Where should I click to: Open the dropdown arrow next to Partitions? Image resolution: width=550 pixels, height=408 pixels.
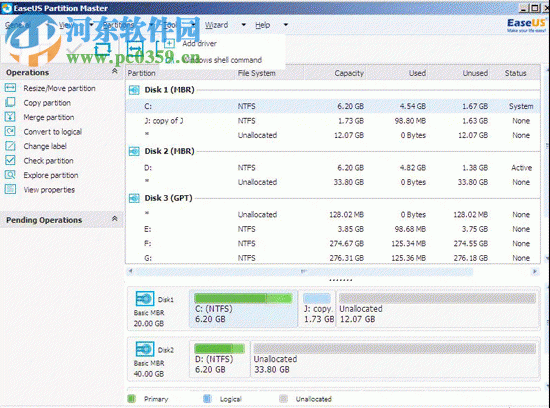pyautogui.click(x=151, y=25)
